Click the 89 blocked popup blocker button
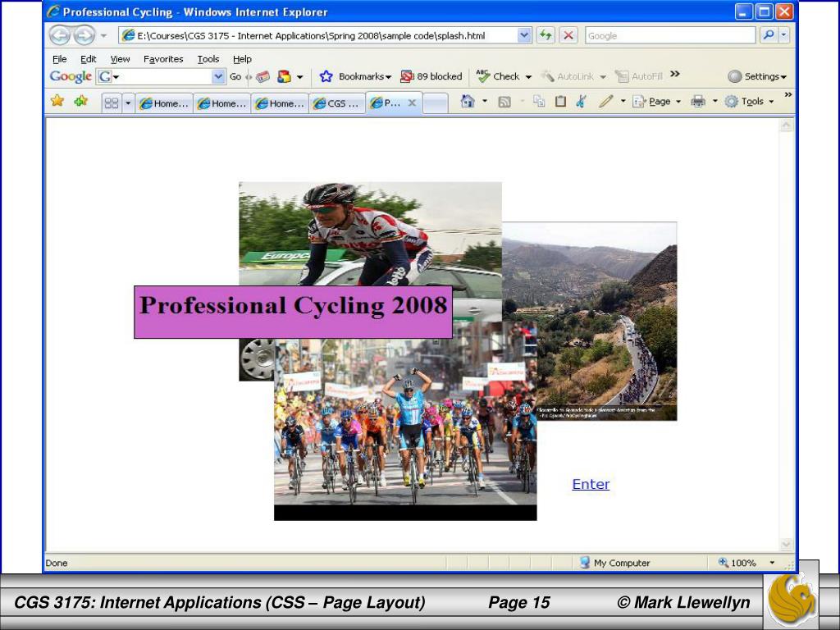This screenshot has width=840, height=630. click(431, 76)
